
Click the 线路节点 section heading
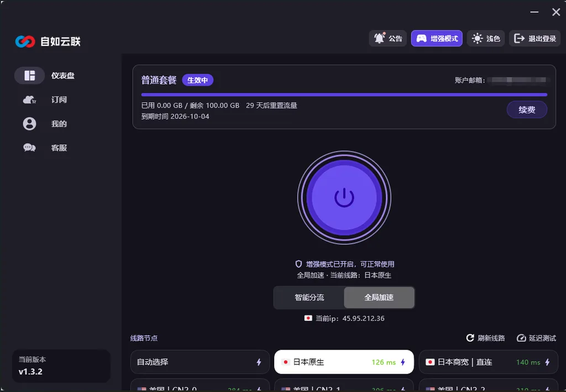[144, 338]
